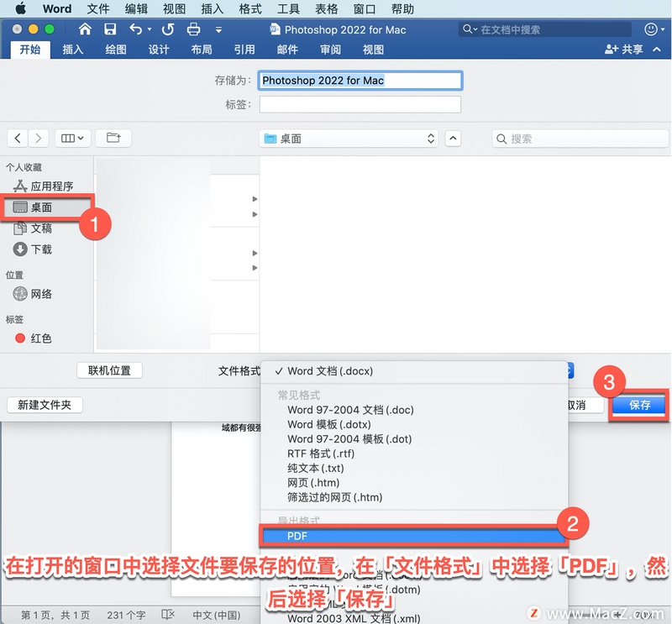The image size is (672, 624).
Task: Select 桌面 in the sidebar
Action: 47,207
